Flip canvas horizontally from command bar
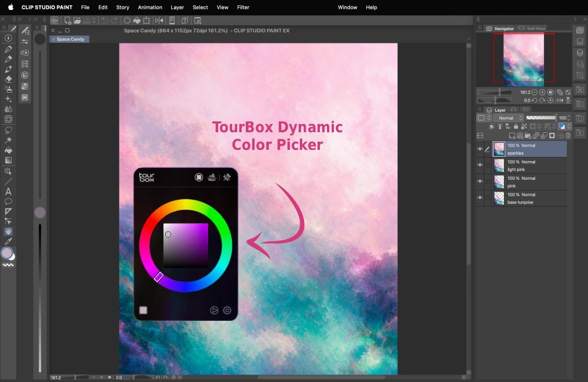This screenshot has width=588, height=382. coord(159,20)
